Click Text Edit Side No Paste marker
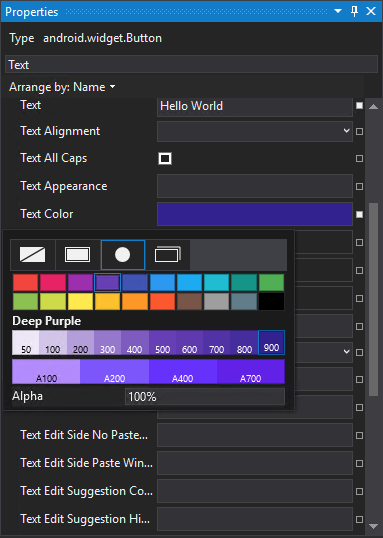 pos(359,435)
